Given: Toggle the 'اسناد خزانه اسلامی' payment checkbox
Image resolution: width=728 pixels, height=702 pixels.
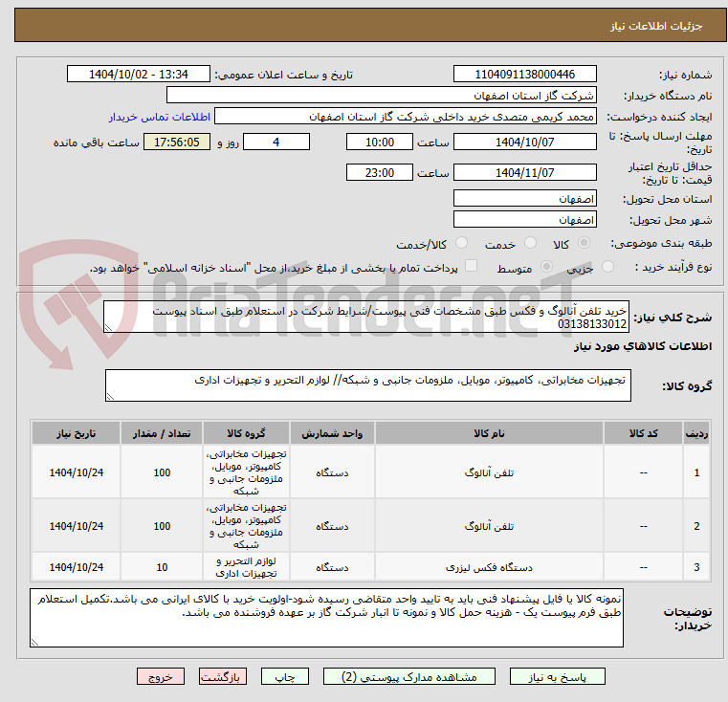Looking at the screenshot, I should (x=471, y=266).
